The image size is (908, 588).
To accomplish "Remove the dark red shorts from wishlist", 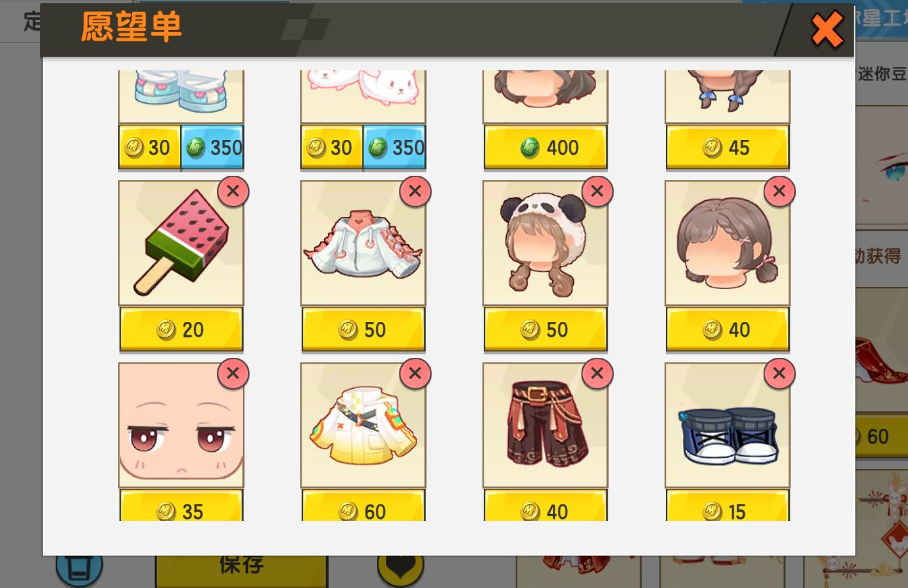I will click(x=597, y=373).
